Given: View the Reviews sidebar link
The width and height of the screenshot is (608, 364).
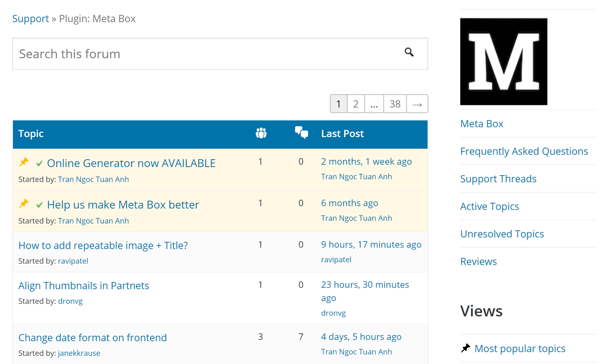Looking at the screenshot, I should click(x=478, y=261).
